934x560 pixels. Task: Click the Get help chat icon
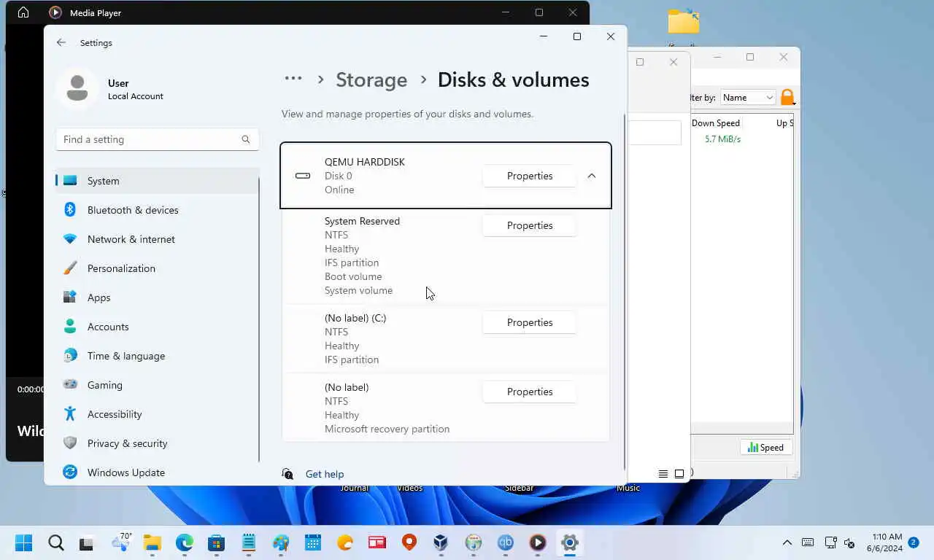pos(288,474)
